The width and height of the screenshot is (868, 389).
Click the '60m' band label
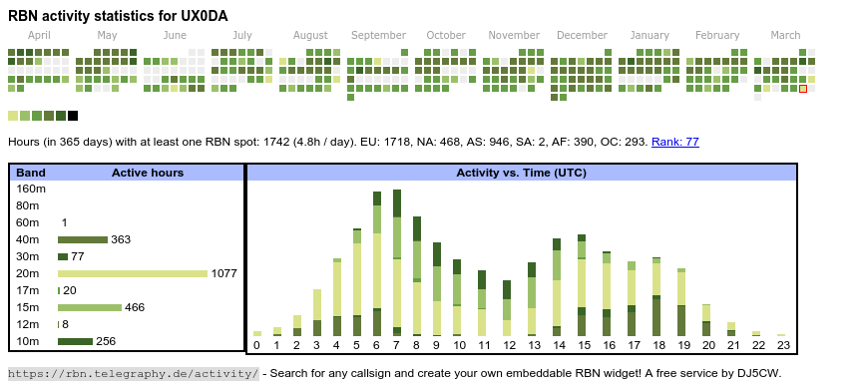click(x=28, y=223)
